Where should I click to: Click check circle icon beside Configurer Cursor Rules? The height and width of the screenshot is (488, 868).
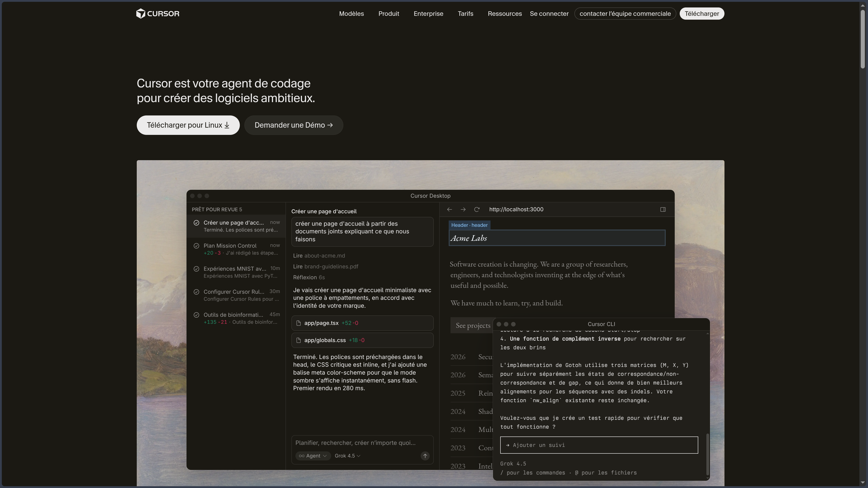tap(196, 292)
